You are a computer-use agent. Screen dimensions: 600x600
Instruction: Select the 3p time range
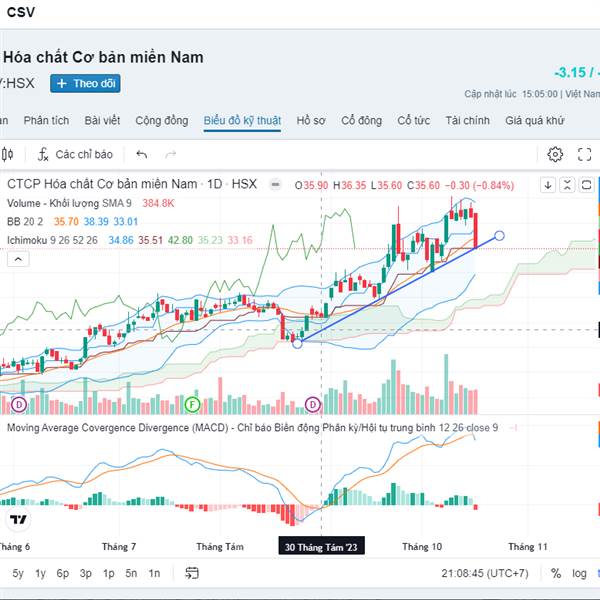click(86, 573)
